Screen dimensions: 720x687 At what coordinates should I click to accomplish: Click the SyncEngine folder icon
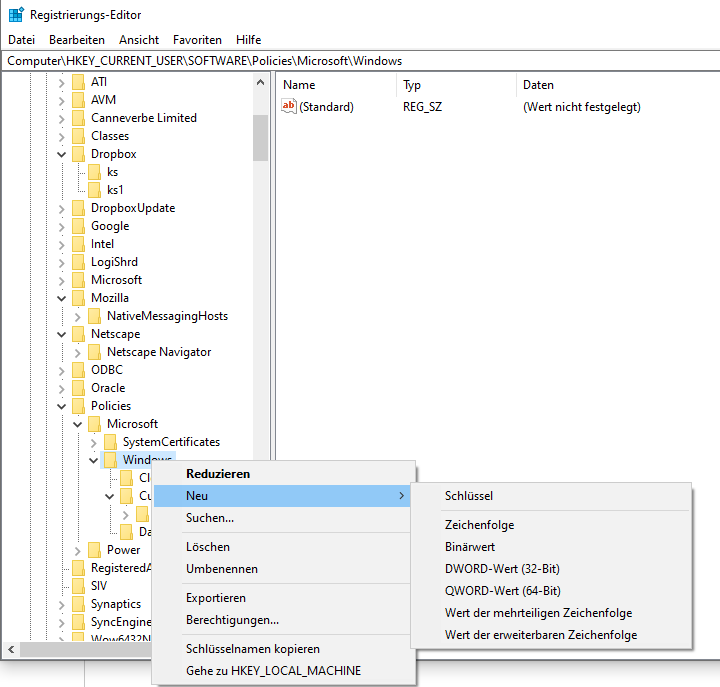coord(79,622)
